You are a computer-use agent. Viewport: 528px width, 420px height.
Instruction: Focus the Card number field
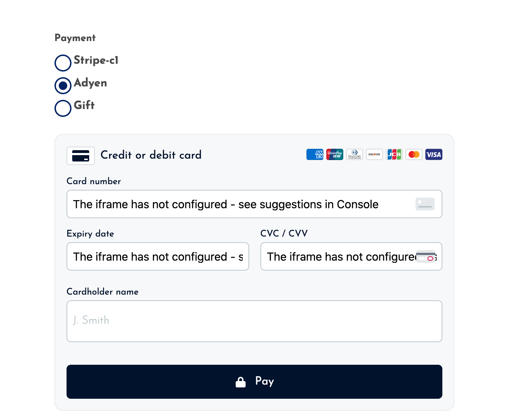point(254,204)
